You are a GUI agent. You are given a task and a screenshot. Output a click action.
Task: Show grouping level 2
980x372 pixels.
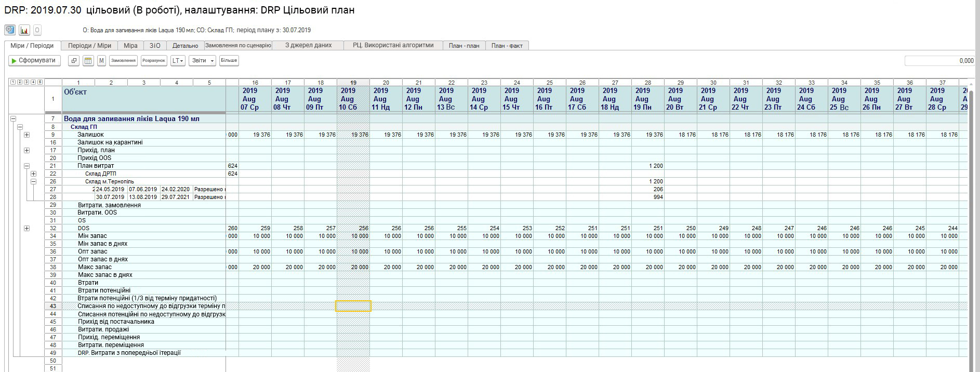[20, 82]
